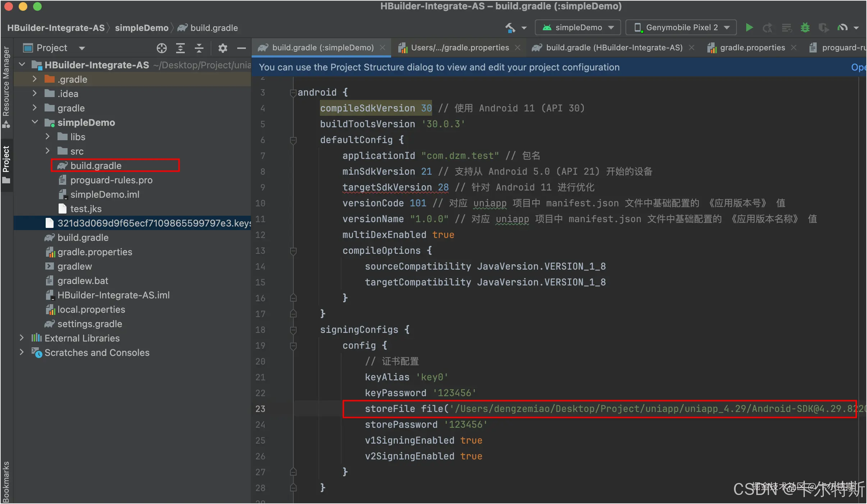The height and width of the screenshot is (504, 867).
Task: Click Apply Changes and Restart Activity icon
Action: pyautogui.click(x=767, y=28)
